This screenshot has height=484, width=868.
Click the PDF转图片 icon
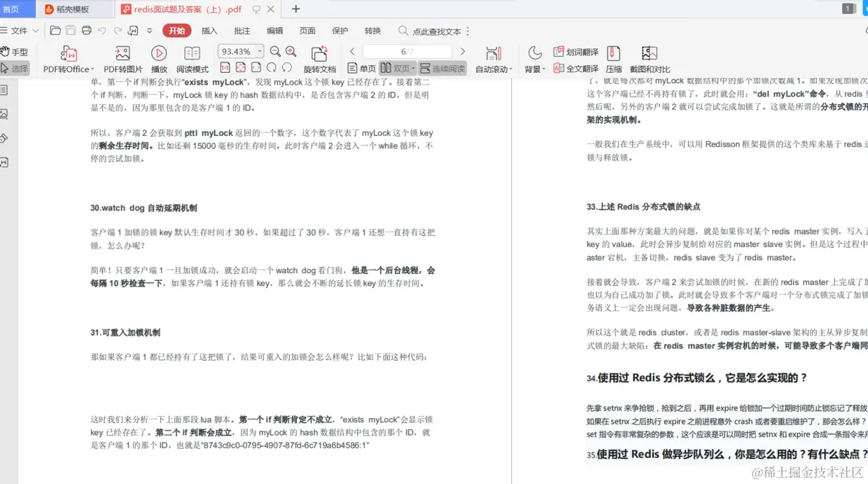point(122,53)
